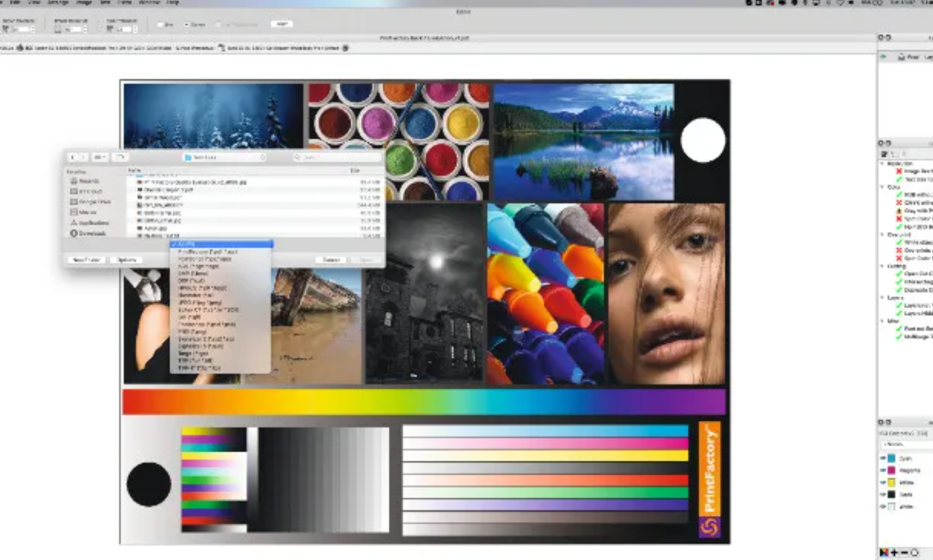Click the colored icon left of plus in channel panel
This screenshot has height=560, width=933.
point(884,553)
